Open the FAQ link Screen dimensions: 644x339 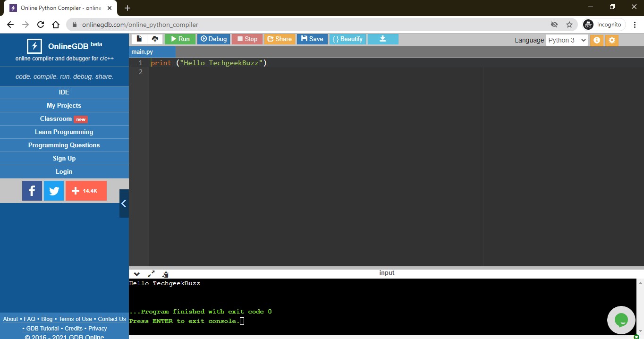pos(29,319)
